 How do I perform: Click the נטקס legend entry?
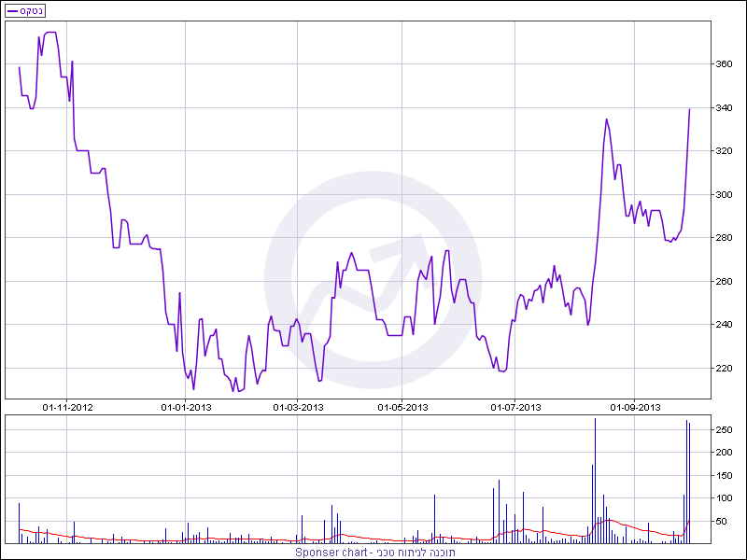(x=32, y=11)
